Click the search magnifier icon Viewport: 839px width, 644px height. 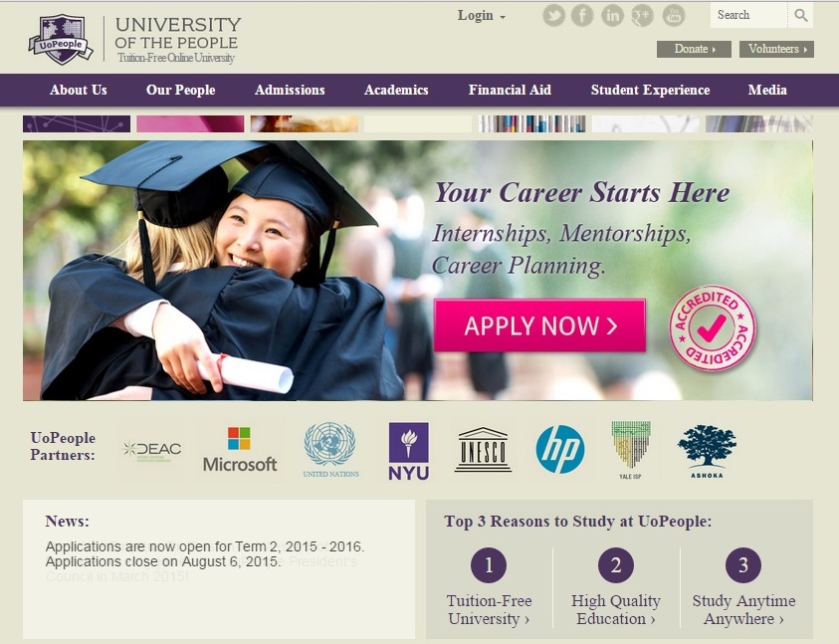click(800, 15)
